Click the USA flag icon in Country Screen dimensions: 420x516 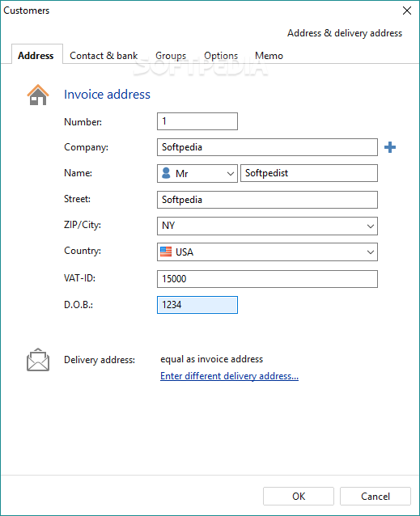tap(166, 252)
